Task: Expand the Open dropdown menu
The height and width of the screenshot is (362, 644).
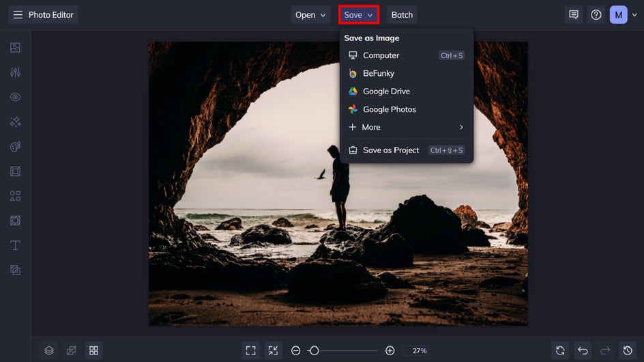Action: coord(310,15)
